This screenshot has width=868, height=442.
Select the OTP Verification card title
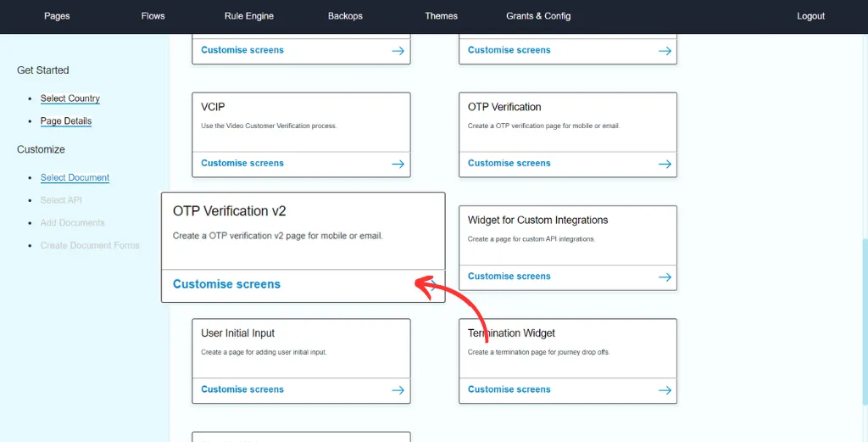point(504,107)
